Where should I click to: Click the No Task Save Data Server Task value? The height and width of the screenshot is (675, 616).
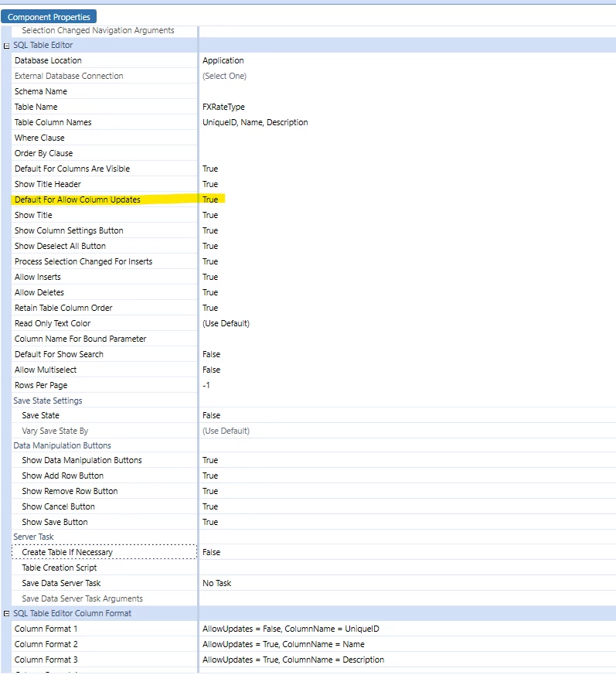tap(217, 584)
